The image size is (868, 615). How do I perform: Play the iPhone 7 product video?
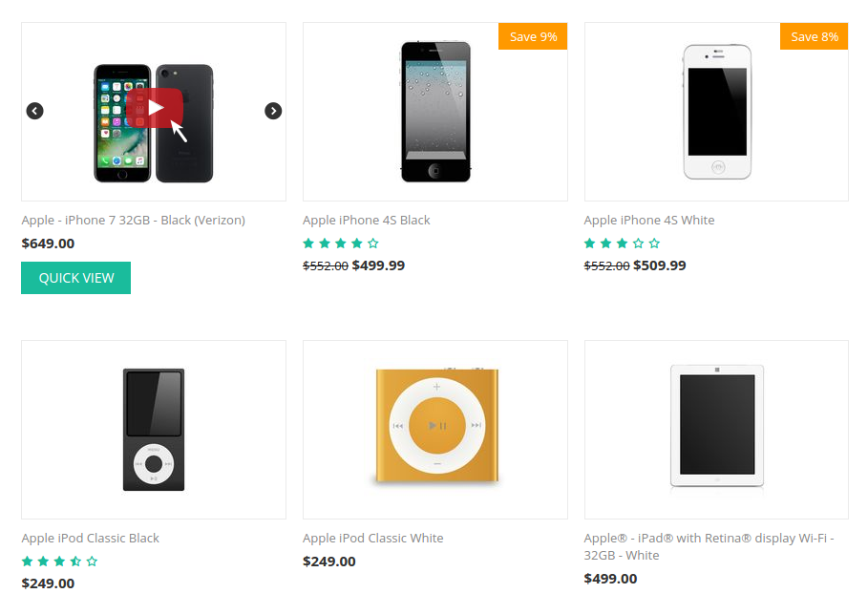click(x=155, y=108)
